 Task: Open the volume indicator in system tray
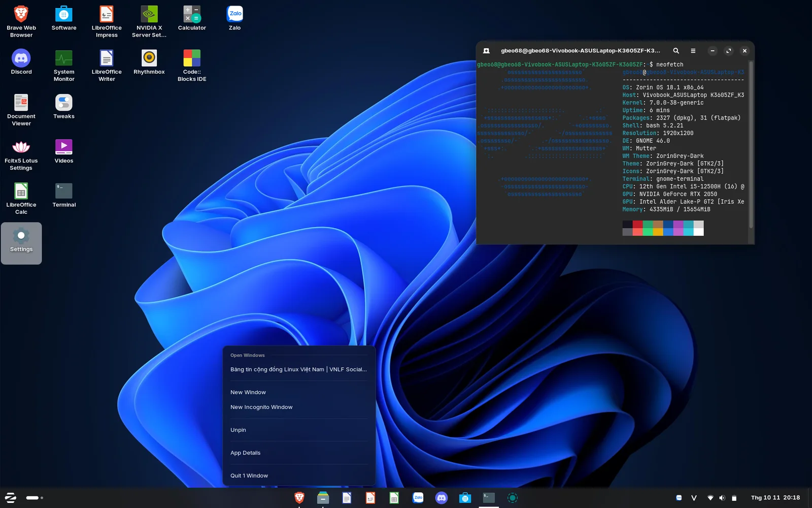[722, 498]
